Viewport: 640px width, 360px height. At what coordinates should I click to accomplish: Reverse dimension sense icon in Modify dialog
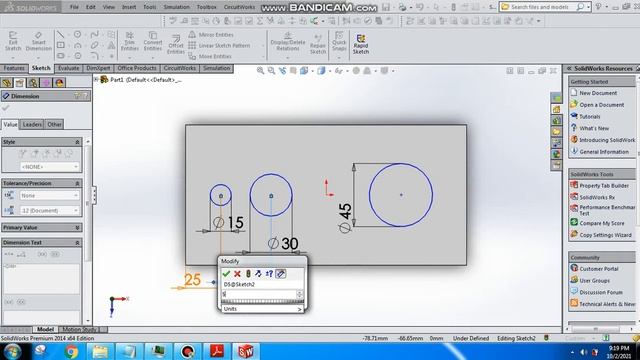[258, 273]
